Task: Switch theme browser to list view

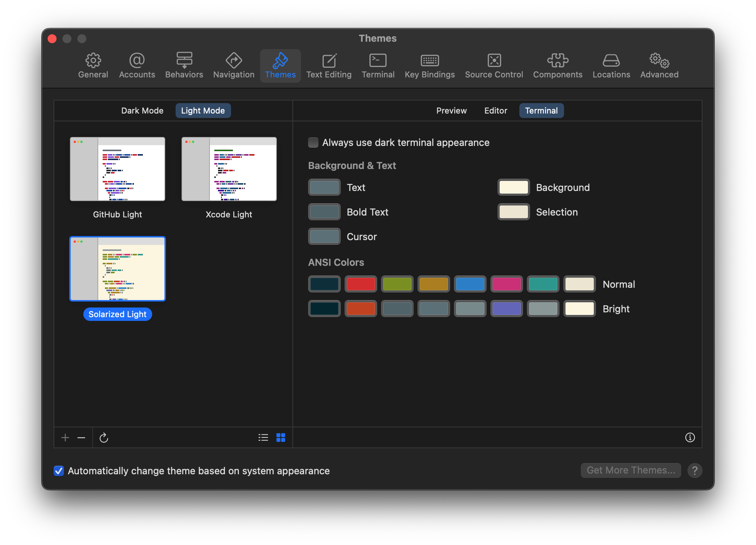Action: click(263, 437)
